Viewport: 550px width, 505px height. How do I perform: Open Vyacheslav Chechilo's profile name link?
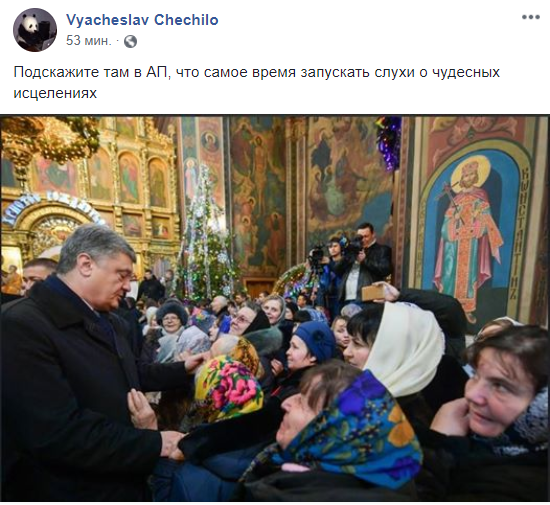click(142, 20)
